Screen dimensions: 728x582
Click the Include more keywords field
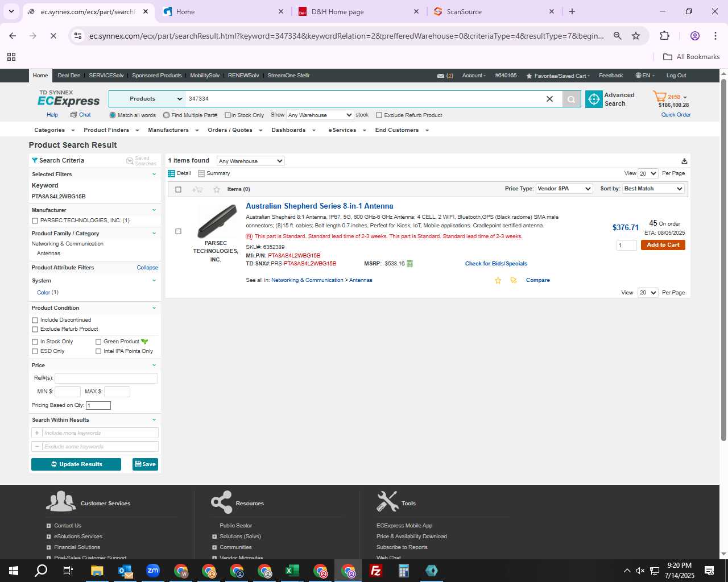point(100,433)
